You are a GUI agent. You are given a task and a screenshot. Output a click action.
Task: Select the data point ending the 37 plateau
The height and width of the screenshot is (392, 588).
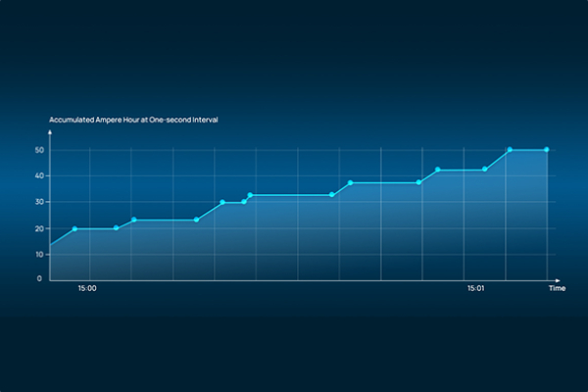click(418, 182)
